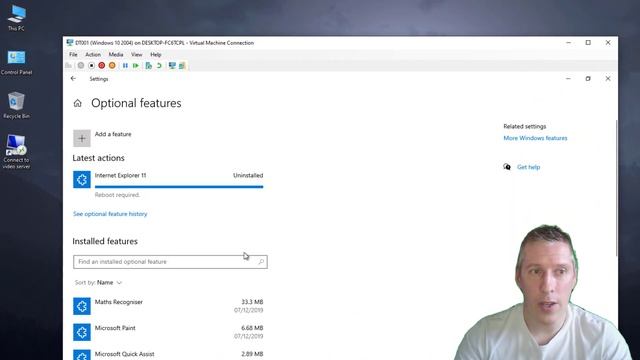The width and height of the screenshot is (640, 360).
Task: Click the grey Start VM toolbar icon
Action: tap(81, 66)
